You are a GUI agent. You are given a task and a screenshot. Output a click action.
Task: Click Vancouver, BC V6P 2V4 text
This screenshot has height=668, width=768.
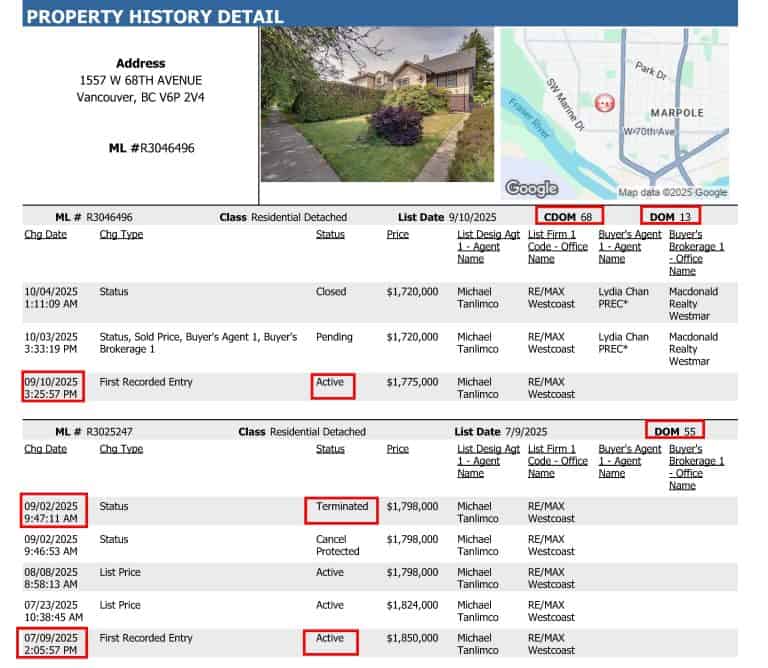click(141, 97)
